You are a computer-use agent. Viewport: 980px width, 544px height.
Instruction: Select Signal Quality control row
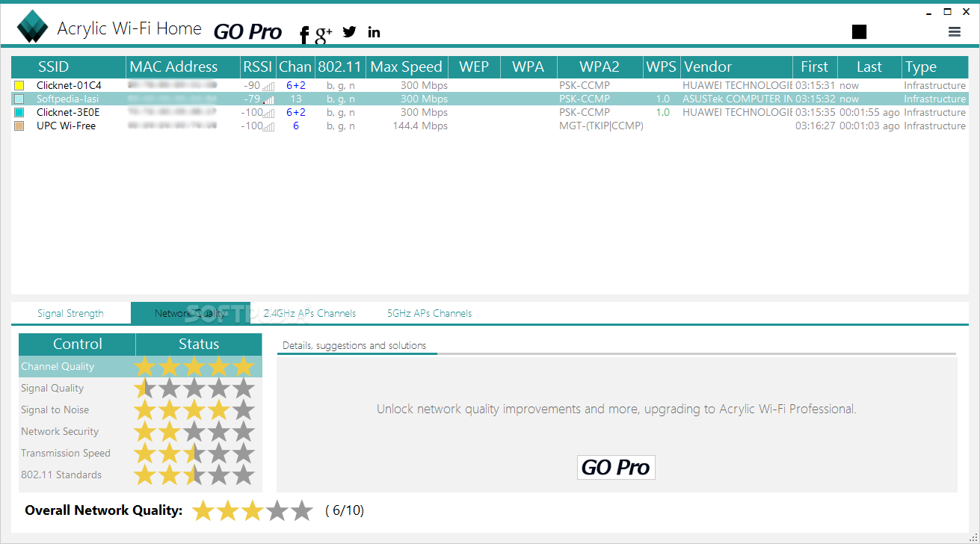click(141, 388)
